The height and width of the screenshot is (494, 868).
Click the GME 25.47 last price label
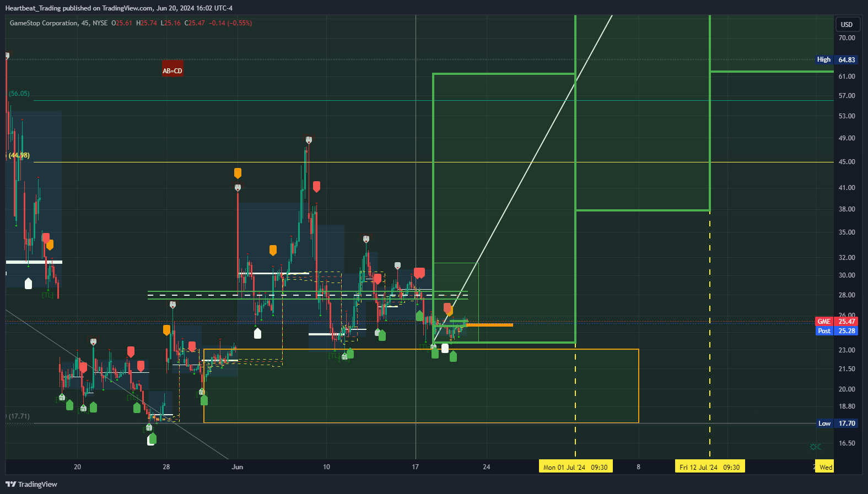click(837, 322)
